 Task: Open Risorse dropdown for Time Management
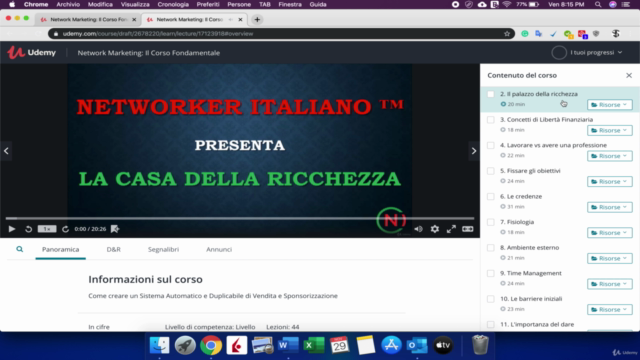pyautogui.click(x=610, y=284)
